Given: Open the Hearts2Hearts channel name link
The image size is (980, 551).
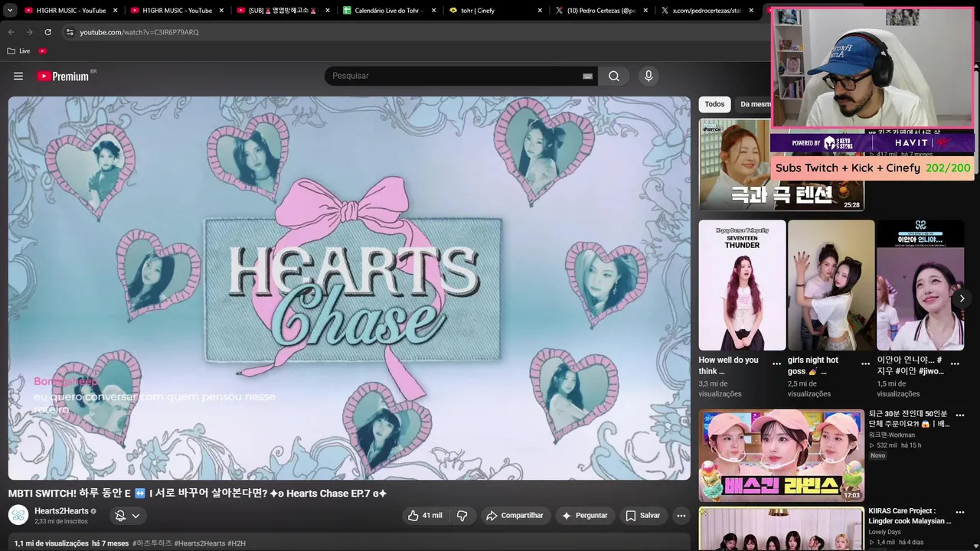Looking at the screenshot, I should coord(61,510).
